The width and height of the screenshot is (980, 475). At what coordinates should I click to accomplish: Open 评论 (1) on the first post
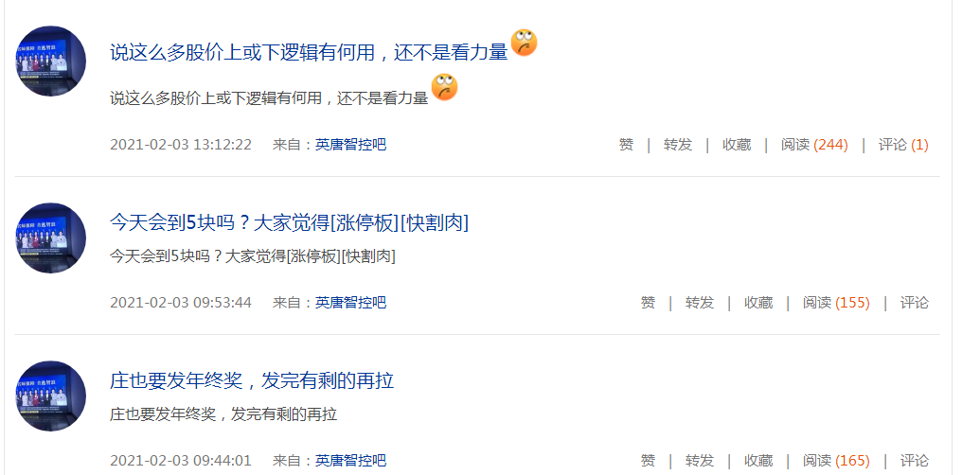903,145
